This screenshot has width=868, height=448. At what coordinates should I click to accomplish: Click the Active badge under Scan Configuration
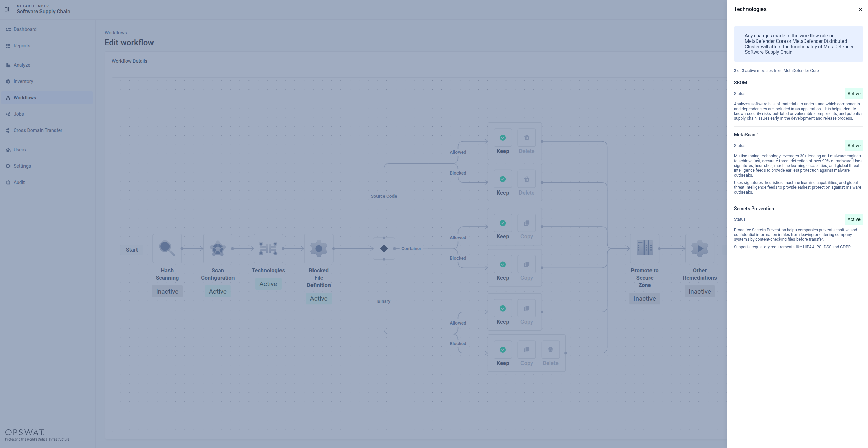pos(218,292)
